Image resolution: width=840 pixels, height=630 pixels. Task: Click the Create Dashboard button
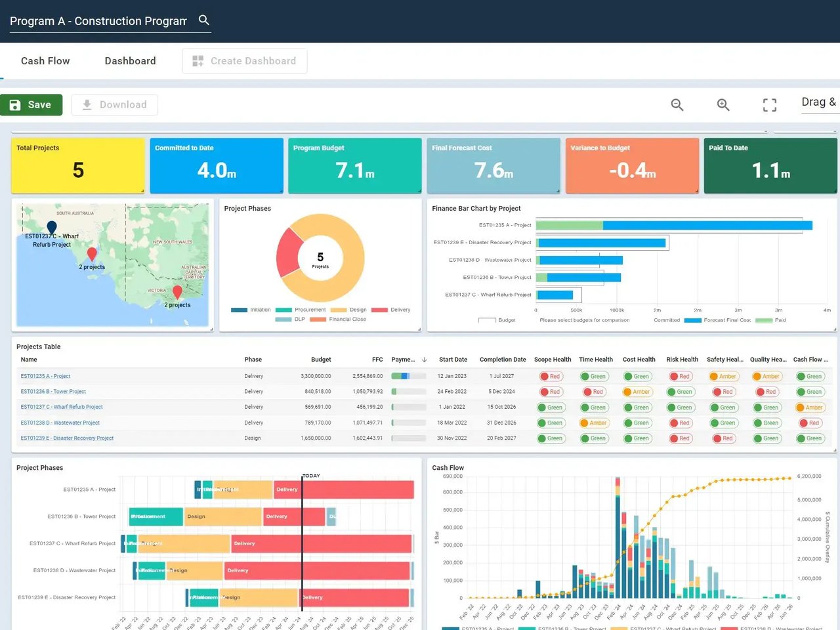click(245, 61)
